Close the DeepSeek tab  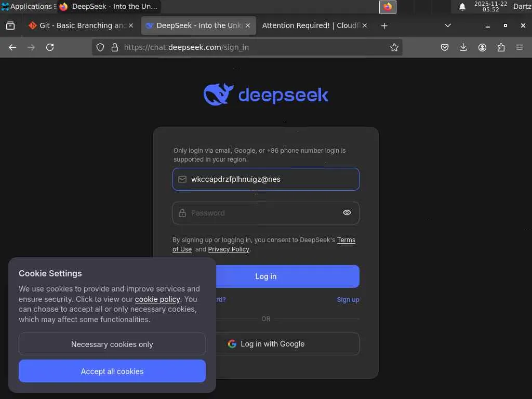pyautogui.click(x=248, y=25)
